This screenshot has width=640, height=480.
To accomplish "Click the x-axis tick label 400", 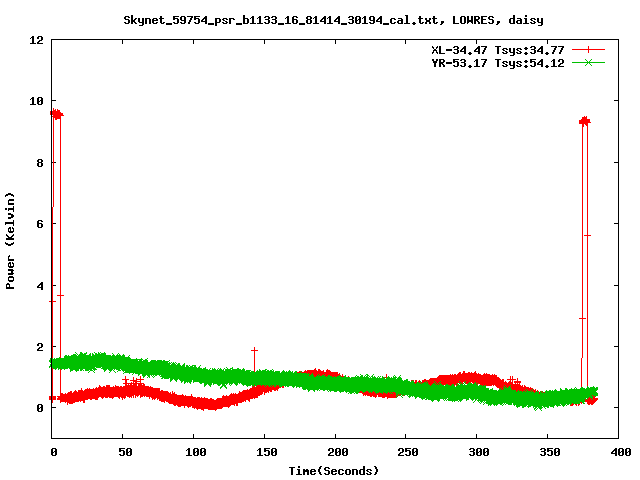I will pyautogui.click(x=621, y=452).
